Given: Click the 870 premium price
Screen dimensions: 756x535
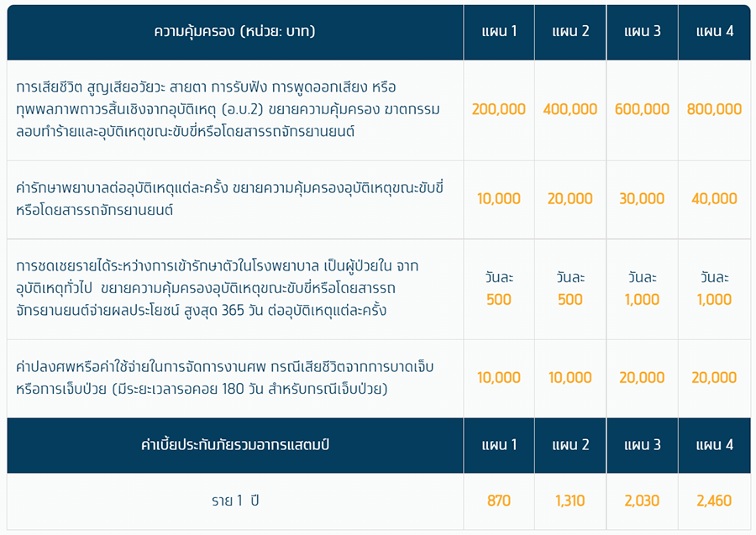Looking at the screenshot, I should point(499,501).
